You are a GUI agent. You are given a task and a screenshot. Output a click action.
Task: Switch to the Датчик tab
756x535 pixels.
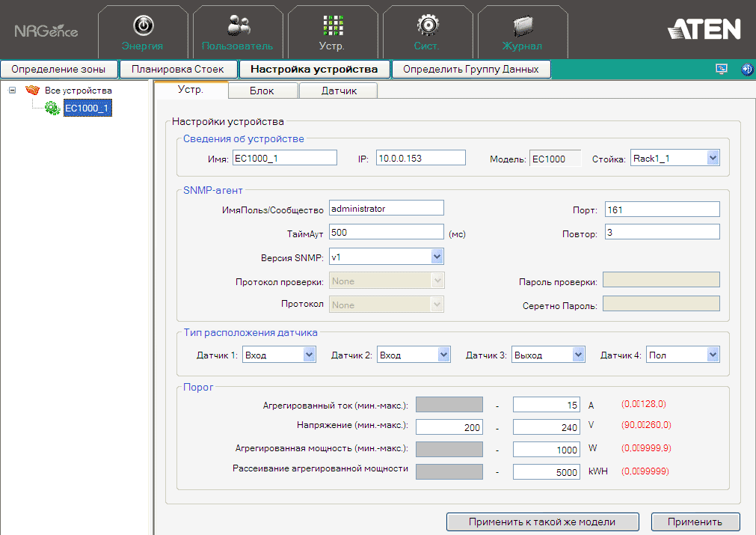coord(339,91)
